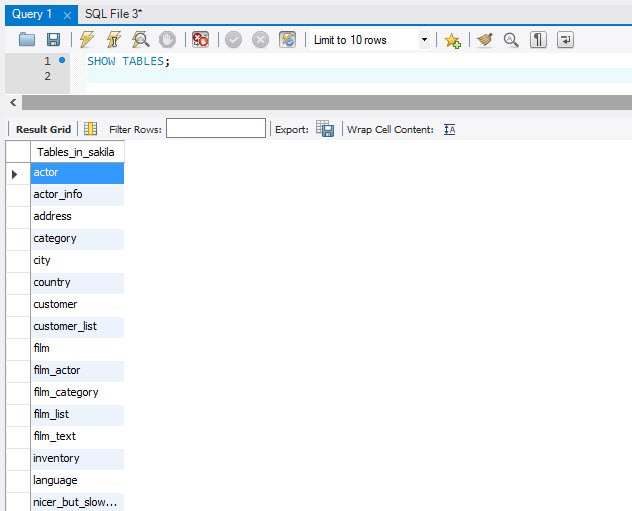The height and width of the screenshot is (511, 632).
Task: Toggle word wrapping icon in toolbar
Action: tap(565, 39)
